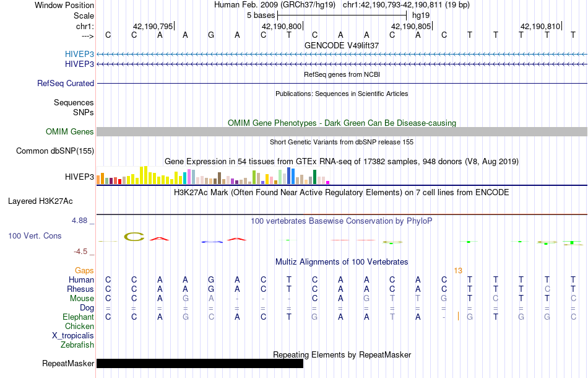Click the SNPs subtrack label
Viewport: 588px width, 378px height.
[84, 113]
